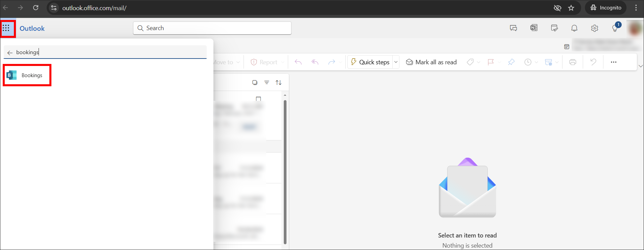Click the browser Reload button
Screen dimensions: 644x250
(x=36, y=7)
